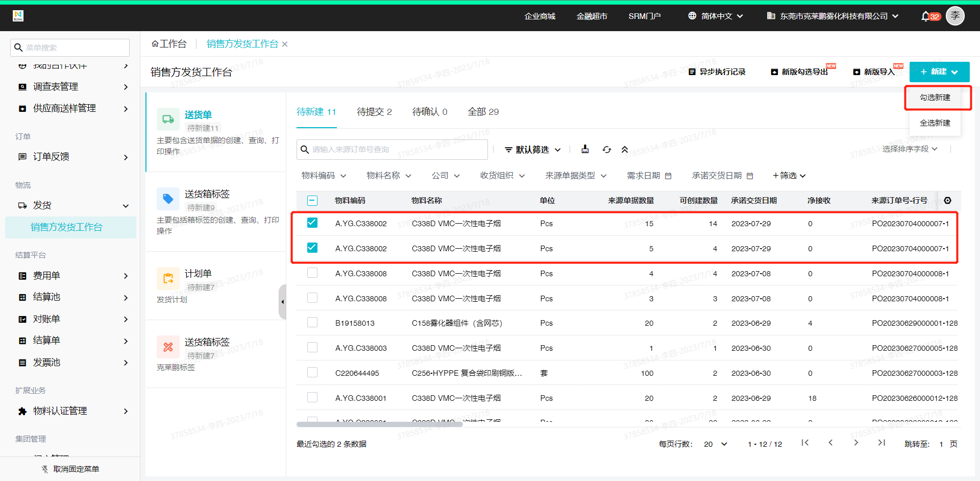The height and width of the screenshot is (481, 980).
Task: Open the 物料编码 filter dropdown
Action: click(x=324, y=176)
